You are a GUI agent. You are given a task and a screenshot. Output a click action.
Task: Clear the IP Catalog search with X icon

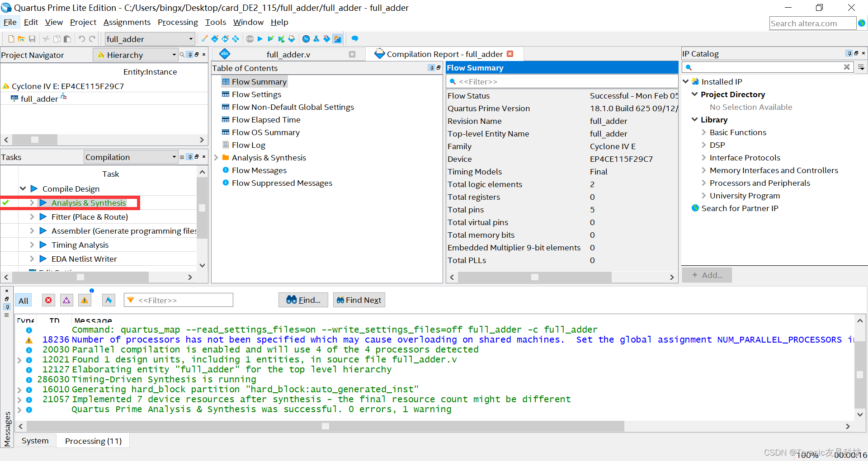[x=847, y=67]
